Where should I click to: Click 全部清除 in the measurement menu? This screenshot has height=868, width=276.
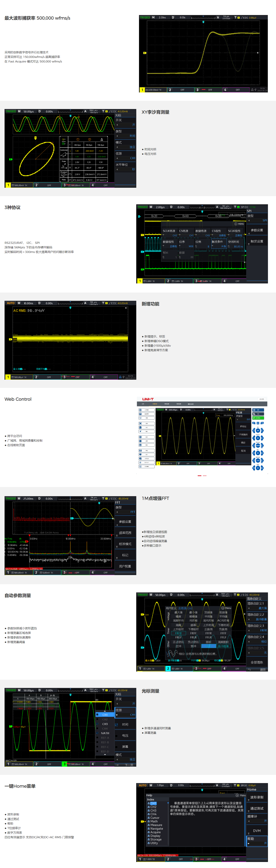click(x=257, y=662)
